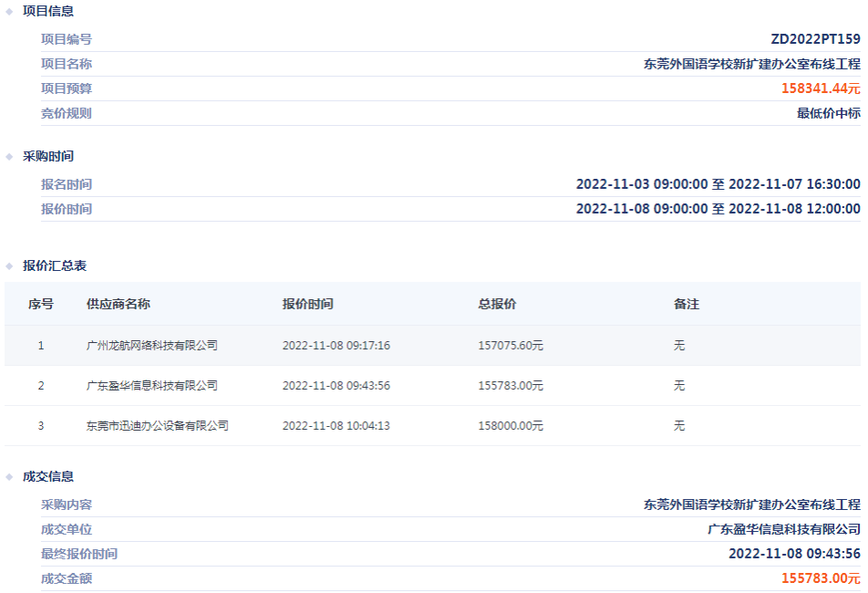The width and height of the screenshot is (868, 593).
Task: Click the diamond bullet beside 项目信息
Action: [x=9, y=12]
